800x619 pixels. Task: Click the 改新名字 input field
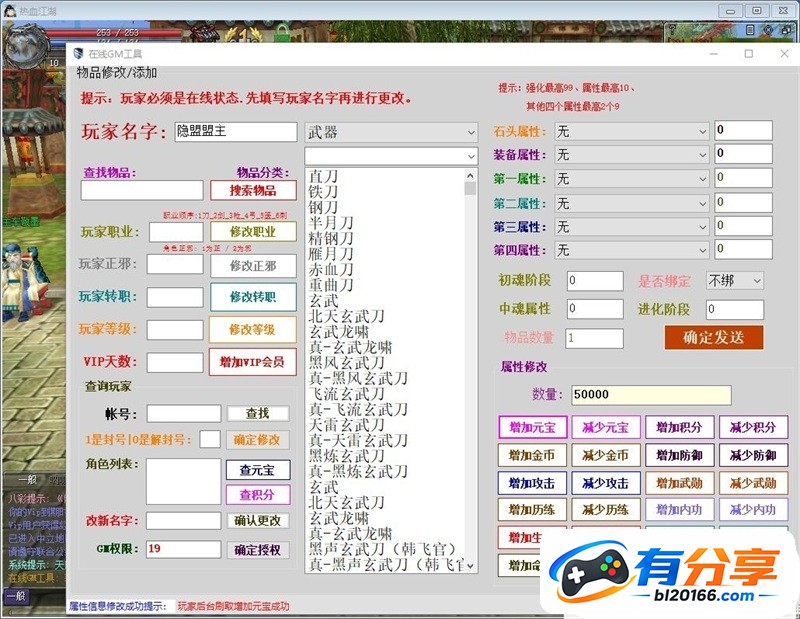click(x=184, y=521)
